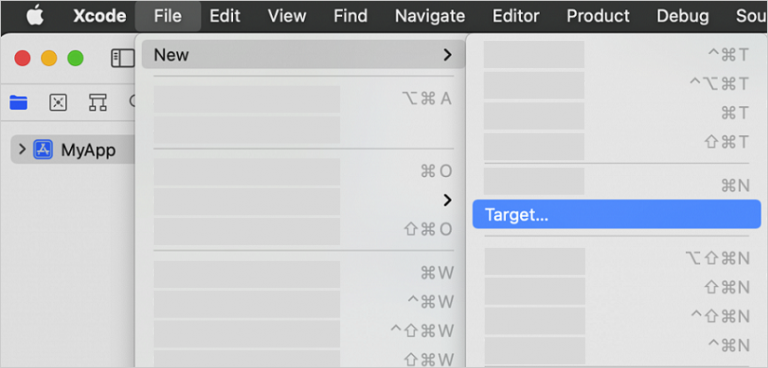Click the Xcode application menu
This screenshot has height=368, width=768.
tap(99, 16)
